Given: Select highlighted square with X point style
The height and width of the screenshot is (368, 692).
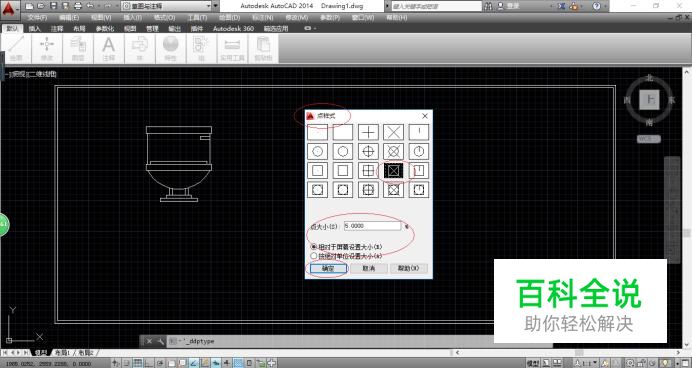Looking at the screenshot, I should click(394, 170).
